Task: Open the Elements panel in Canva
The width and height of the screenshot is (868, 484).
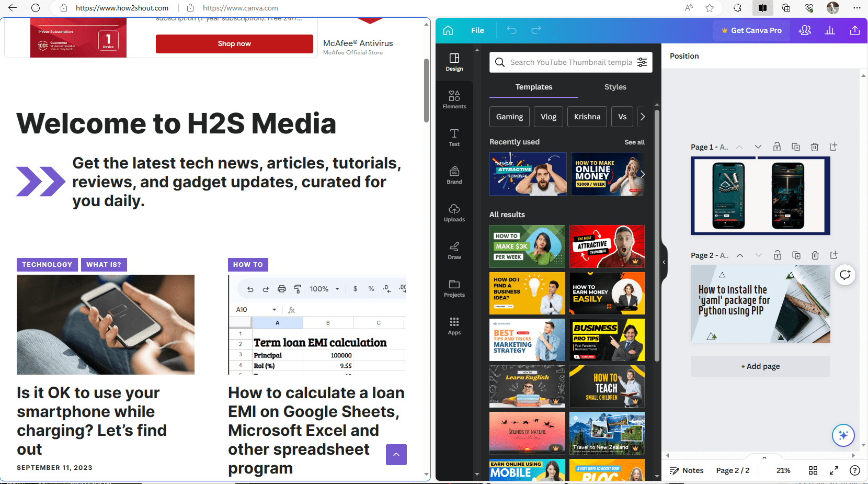Action: 454,99
